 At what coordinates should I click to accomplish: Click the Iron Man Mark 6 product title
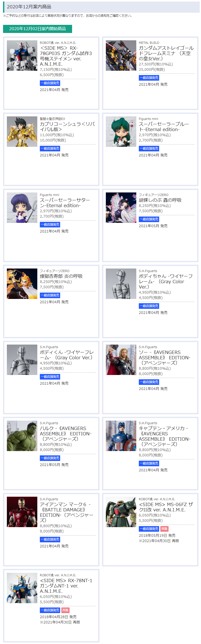coord(66,512)
